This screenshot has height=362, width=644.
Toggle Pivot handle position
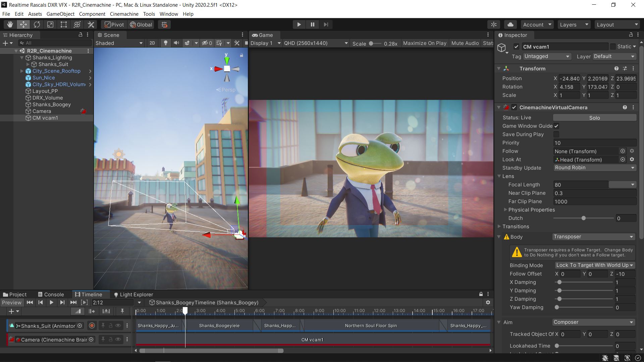click(114, 24)
